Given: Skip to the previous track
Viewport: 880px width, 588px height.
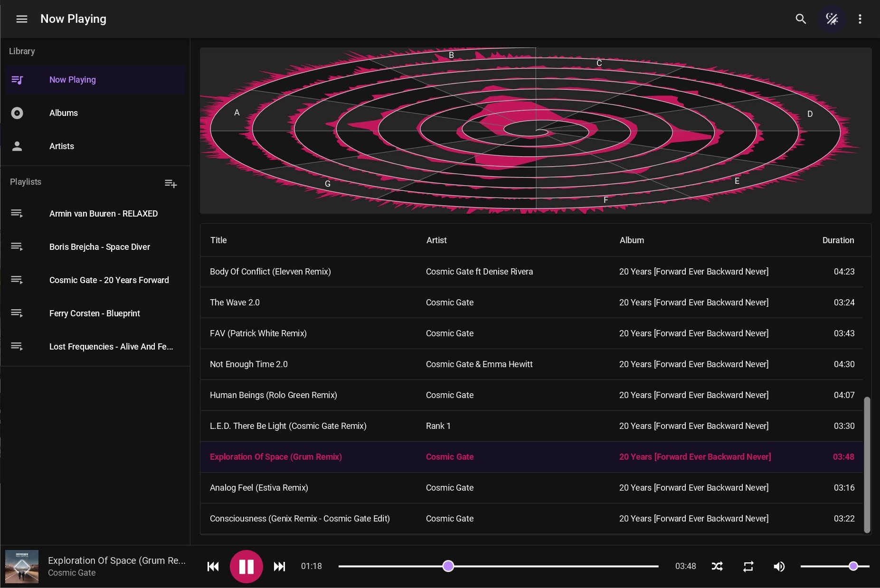Looking at the screenshot, I should pos(213,566).
